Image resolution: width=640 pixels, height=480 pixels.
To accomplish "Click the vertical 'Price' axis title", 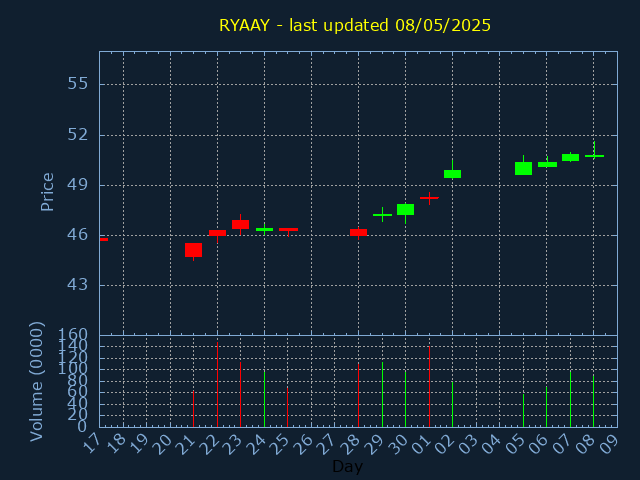I will [47, 192].
